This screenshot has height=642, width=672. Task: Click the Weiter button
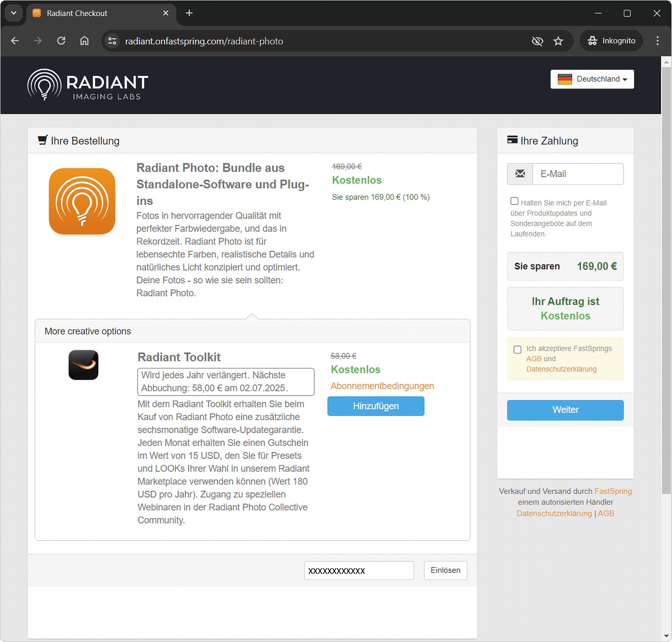pos(565,410)
